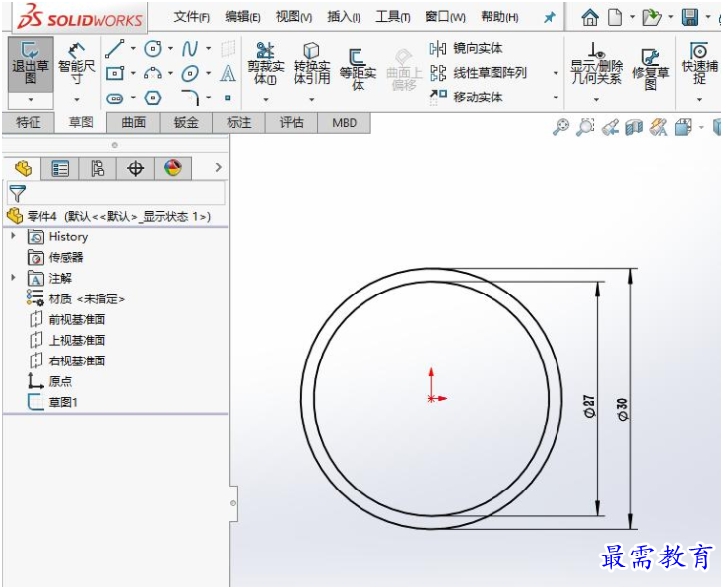Open Circle tool dropdown arrow

[170, 48]
